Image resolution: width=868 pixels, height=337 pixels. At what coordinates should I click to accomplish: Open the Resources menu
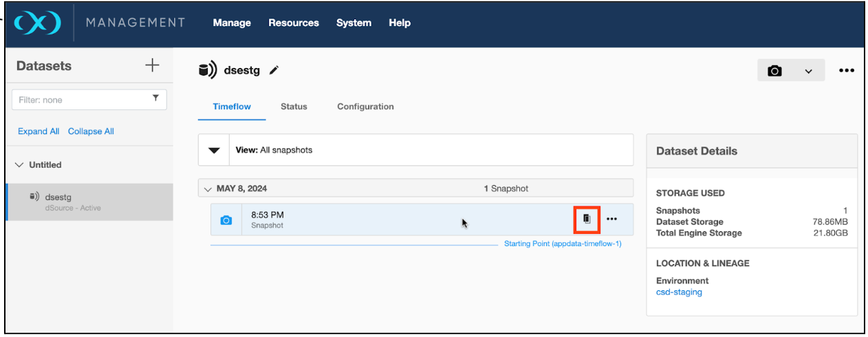(294, 23)
